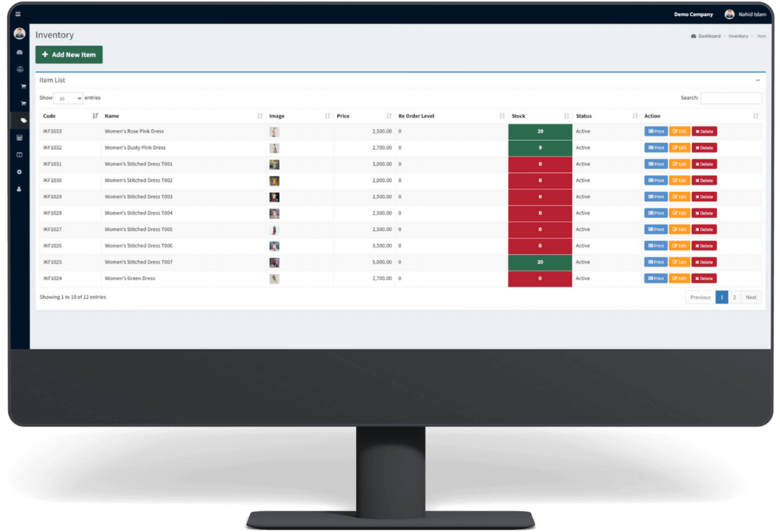
Task: Click the Add New Item button
Action: coord(69,55)
